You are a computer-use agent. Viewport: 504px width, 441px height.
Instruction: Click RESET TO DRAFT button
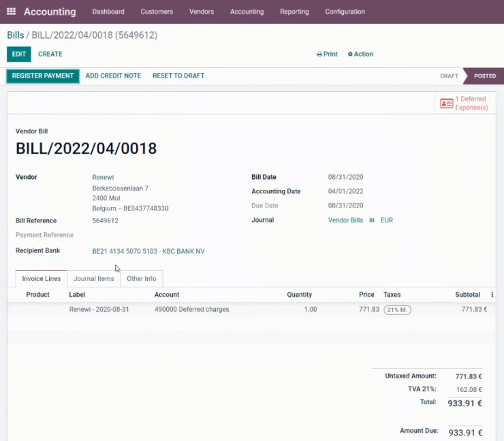[x=178, y=76]
